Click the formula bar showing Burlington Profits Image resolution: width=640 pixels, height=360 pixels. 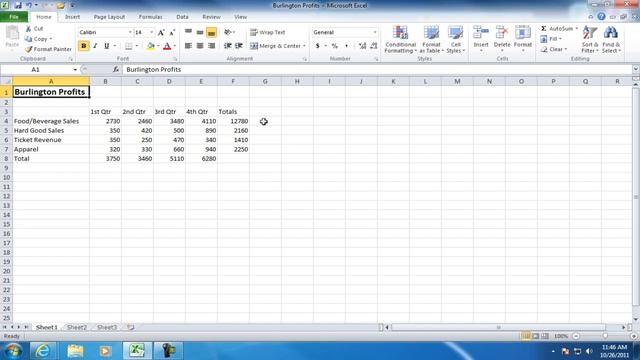point(378,70)
